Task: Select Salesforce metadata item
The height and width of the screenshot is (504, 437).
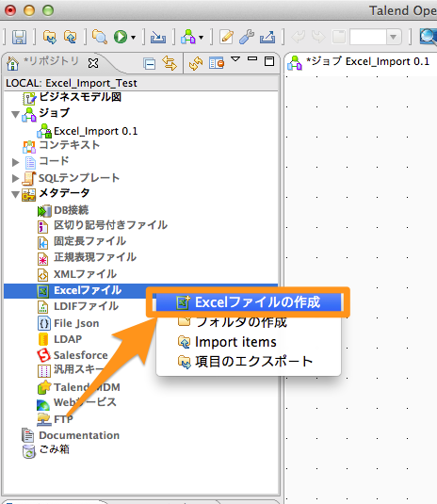Action: pos(80,355)
